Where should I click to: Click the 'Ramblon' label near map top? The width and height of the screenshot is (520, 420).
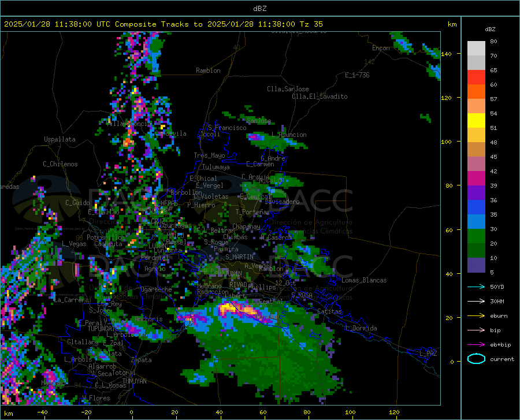pos(208,70)
